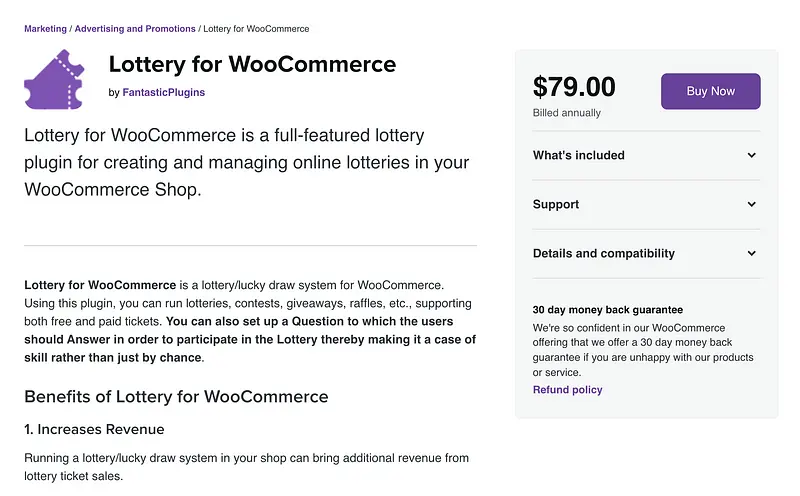
Task: Click the Billed annually text
Action: pos(566,113)
